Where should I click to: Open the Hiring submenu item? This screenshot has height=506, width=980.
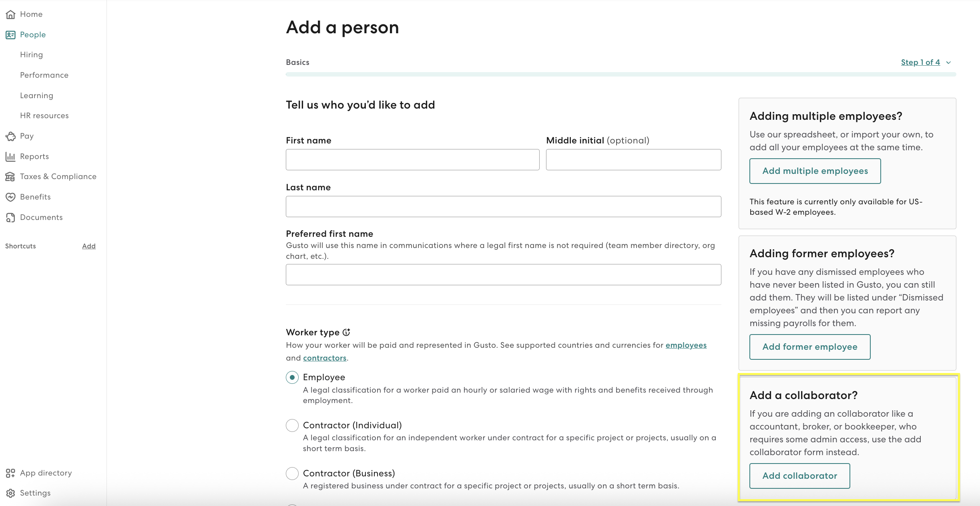[31, 55]
